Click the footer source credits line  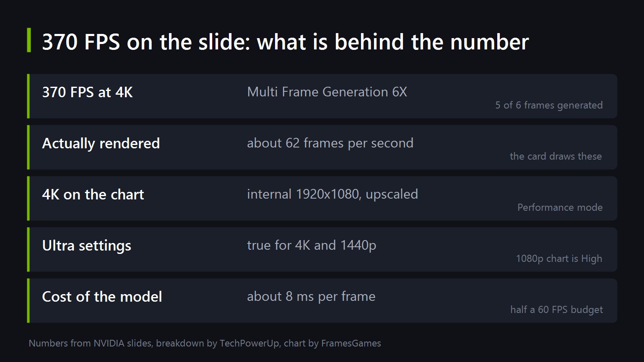pyautogui.click(x=205, y=344)
